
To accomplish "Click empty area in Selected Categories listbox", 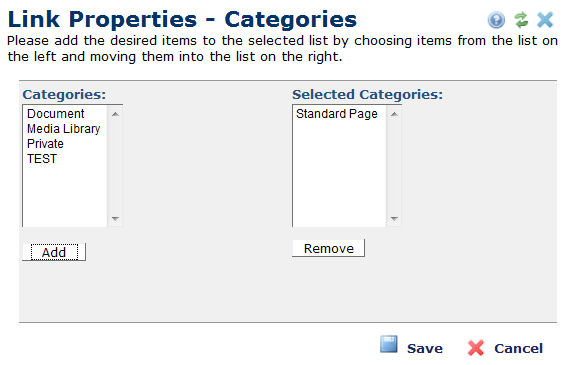I will point(339,174).
